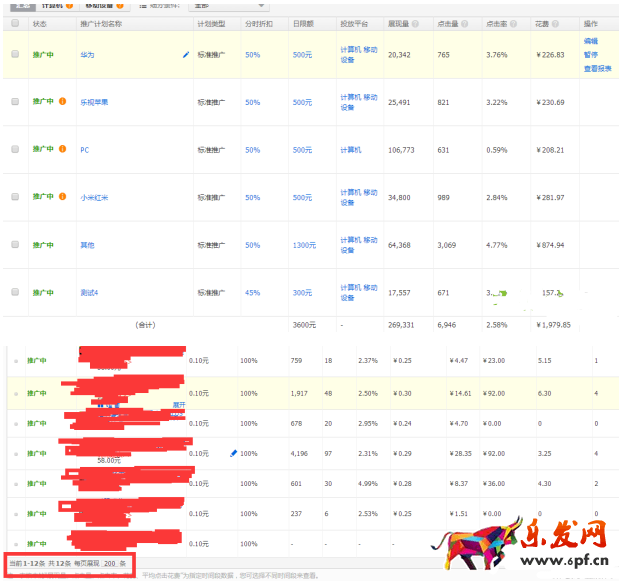Click the blue pencil icon beside 0.10元 bid
Viewport: 619px width, 581px height.
234,453
